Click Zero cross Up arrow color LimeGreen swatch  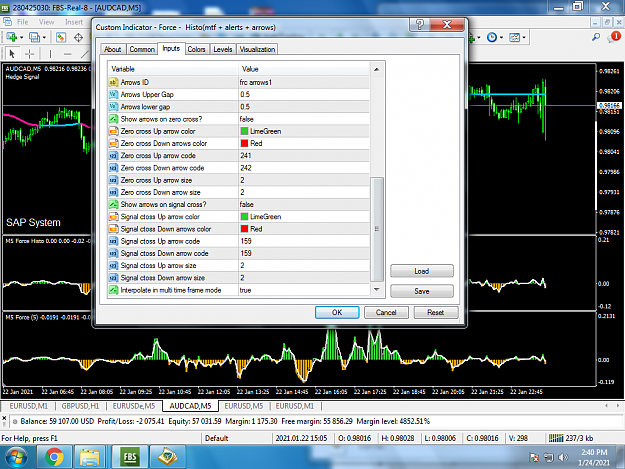click(x=244, y=131)
